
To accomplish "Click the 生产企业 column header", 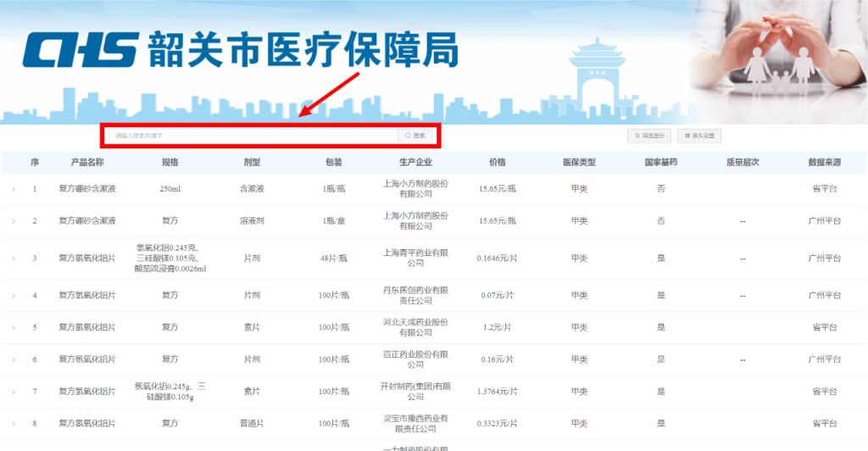I will pyautogui.click(x=415, y=162).
